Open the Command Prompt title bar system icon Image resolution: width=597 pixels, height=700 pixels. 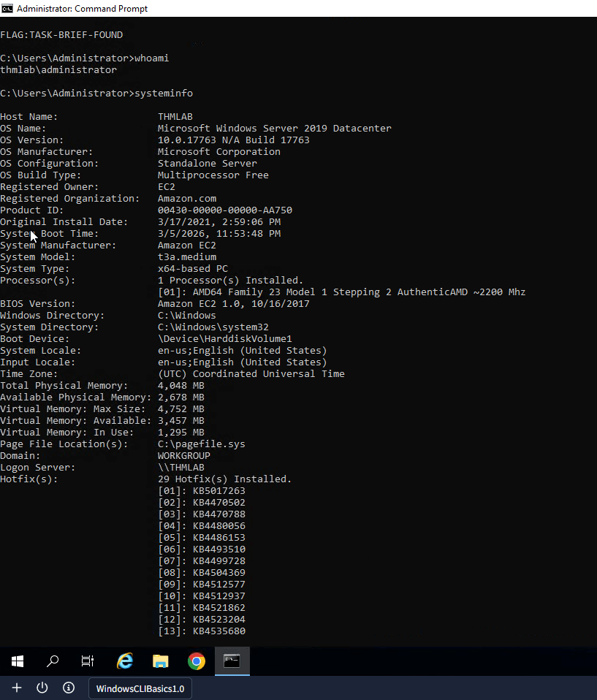click(7, 9)
